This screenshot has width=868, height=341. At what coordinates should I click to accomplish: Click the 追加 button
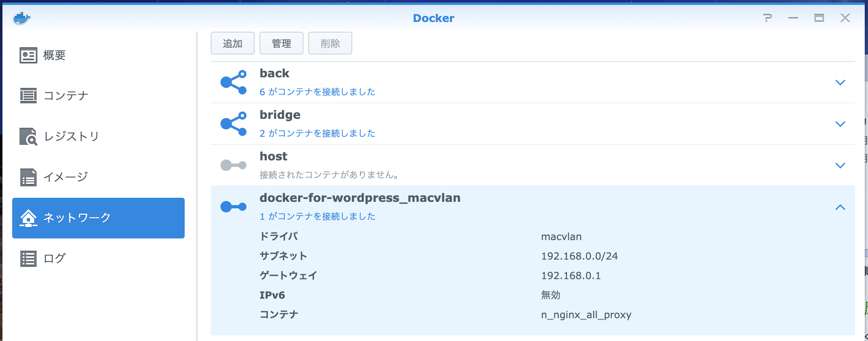(x=233, y=43)
